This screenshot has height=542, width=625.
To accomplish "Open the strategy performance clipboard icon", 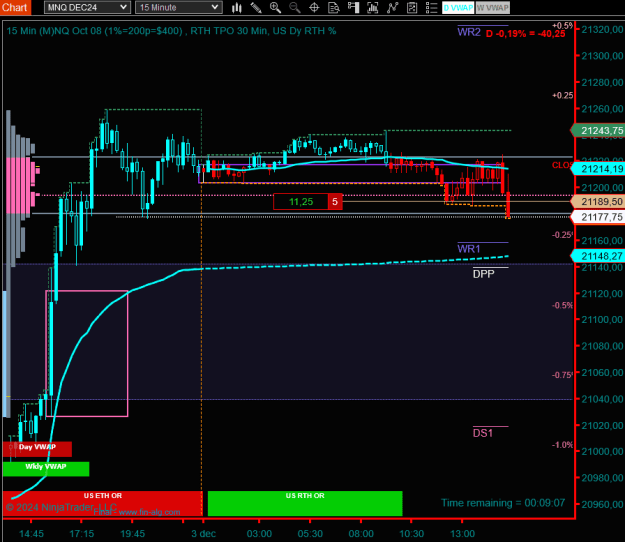I will pyautogui.click(x=412, y=8).
